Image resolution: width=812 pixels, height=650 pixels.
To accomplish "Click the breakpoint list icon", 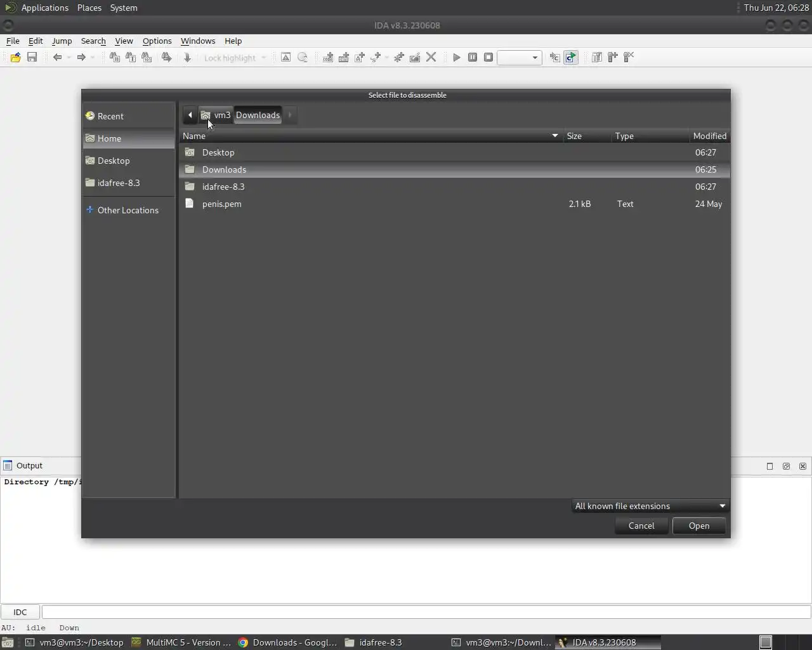I will click(596, 57).
